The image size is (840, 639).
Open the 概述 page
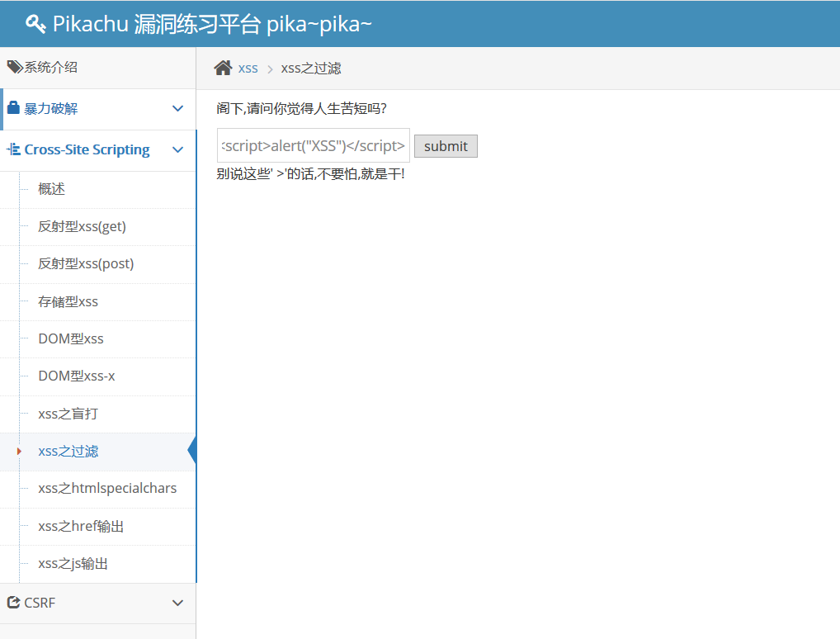(x=51, y=189)
